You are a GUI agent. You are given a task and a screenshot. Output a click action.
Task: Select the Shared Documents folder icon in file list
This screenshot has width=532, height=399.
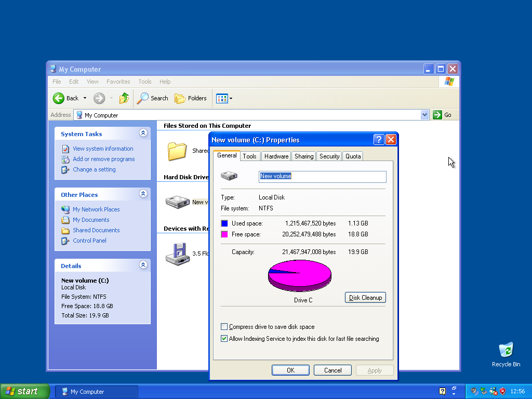click(177, 151)
